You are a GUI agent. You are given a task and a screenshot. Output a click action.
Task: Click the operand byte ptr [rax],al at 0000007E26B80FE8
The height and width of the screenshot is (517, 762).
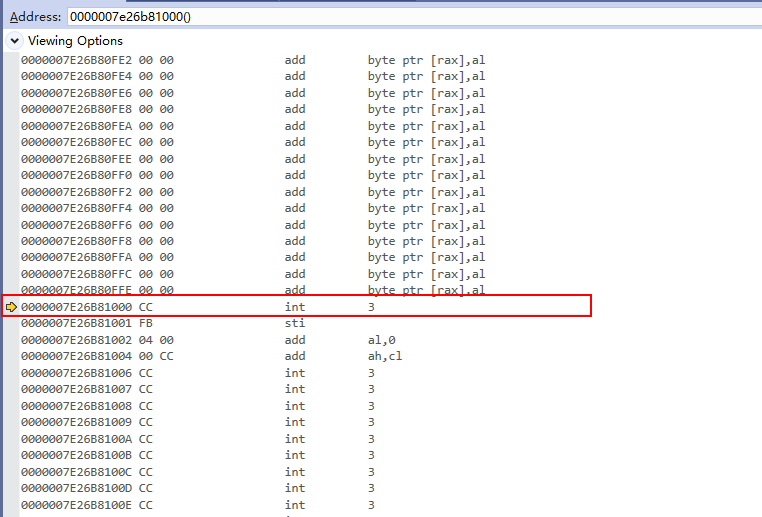coord(426,109)
